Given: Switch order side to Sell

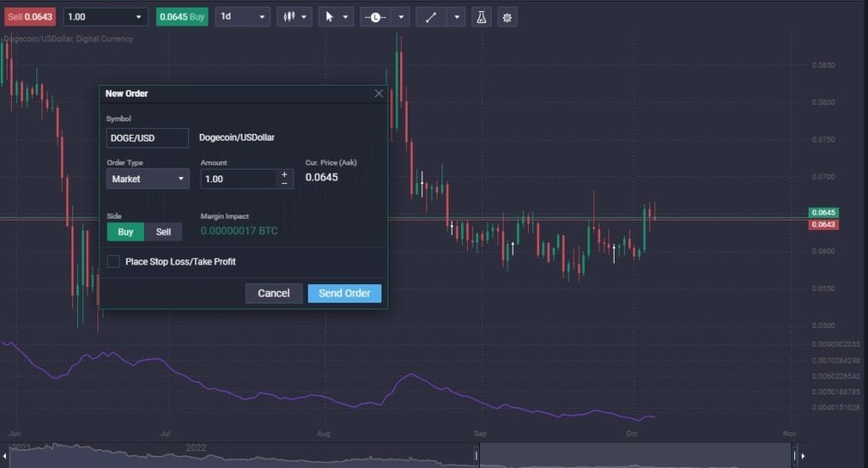Looking at the screenshot, I should click(x=164, y=231).
